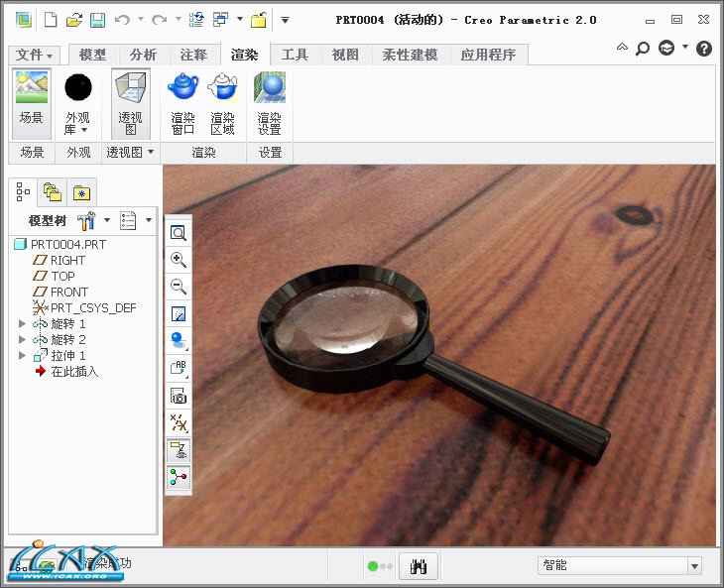Click the binoculars Find icon

pyautogui.click(x=419, y=566)
